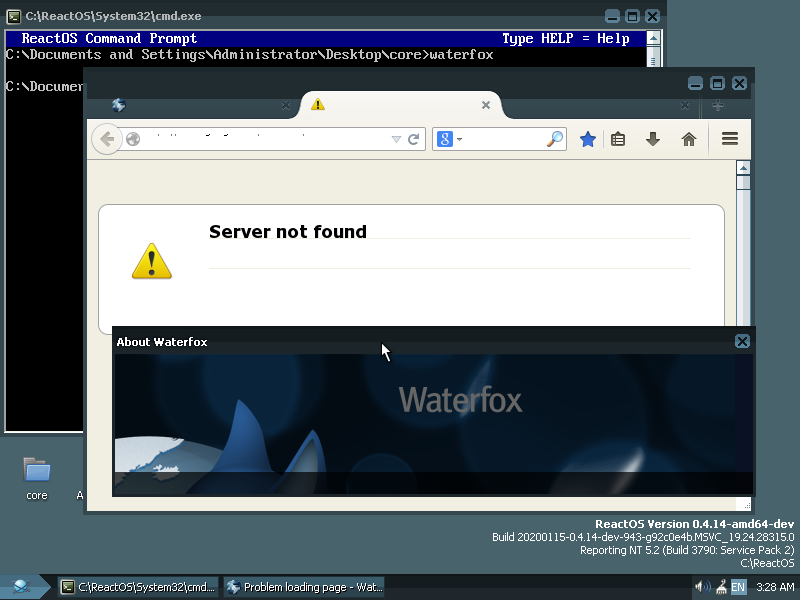Open the EN language indicator

[x=738, y=587]
